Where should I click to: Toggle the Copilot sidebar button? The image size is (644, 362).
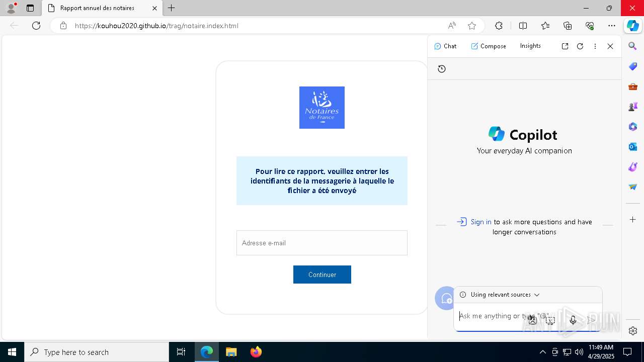tap(633, 26)
